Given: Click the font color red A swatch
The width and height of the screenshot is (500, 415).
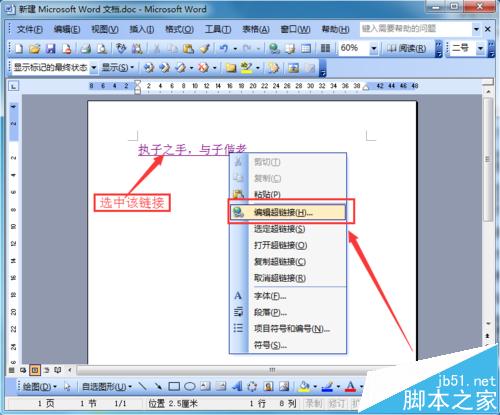Looking at the screenshot, I should click(350, 387).
